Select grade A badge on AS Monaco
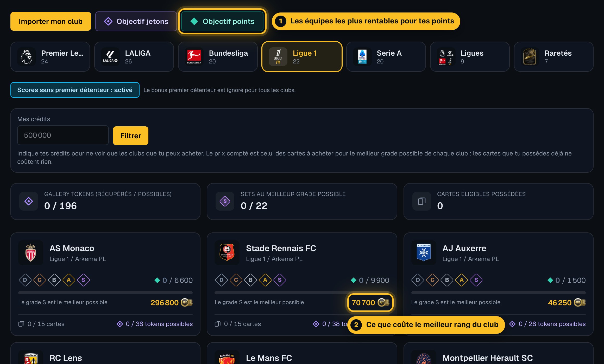 click(69, 280)
